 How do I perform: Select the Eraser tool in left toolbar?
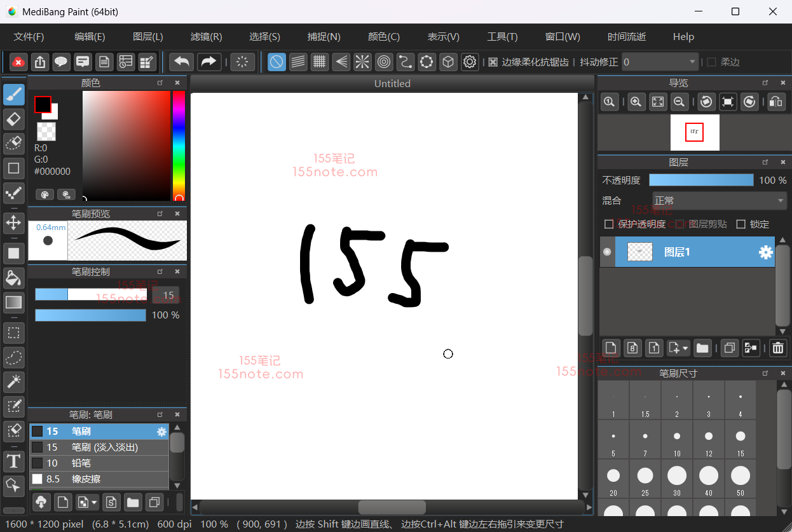(x=14, y=119)
